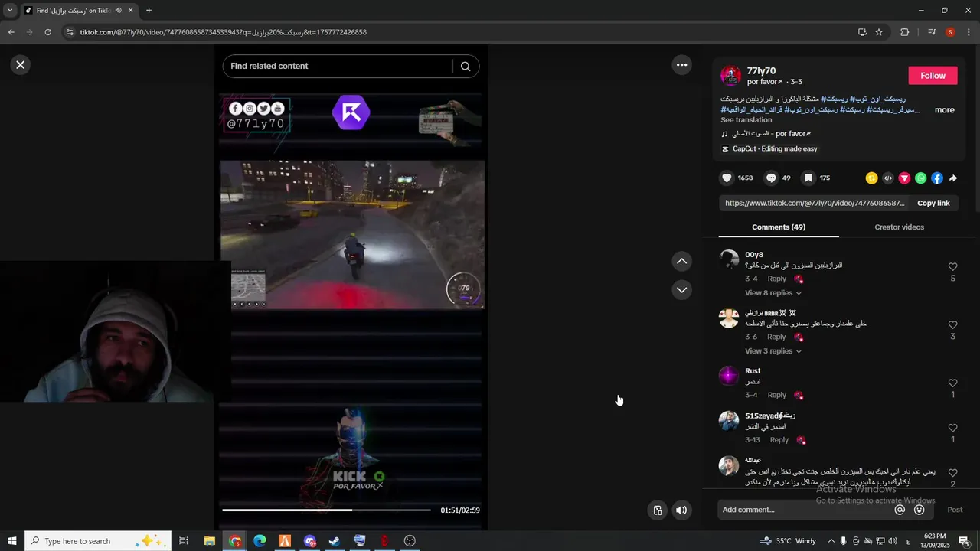
Task: Reload the page in Chrome
Action: tap(48, 32)
